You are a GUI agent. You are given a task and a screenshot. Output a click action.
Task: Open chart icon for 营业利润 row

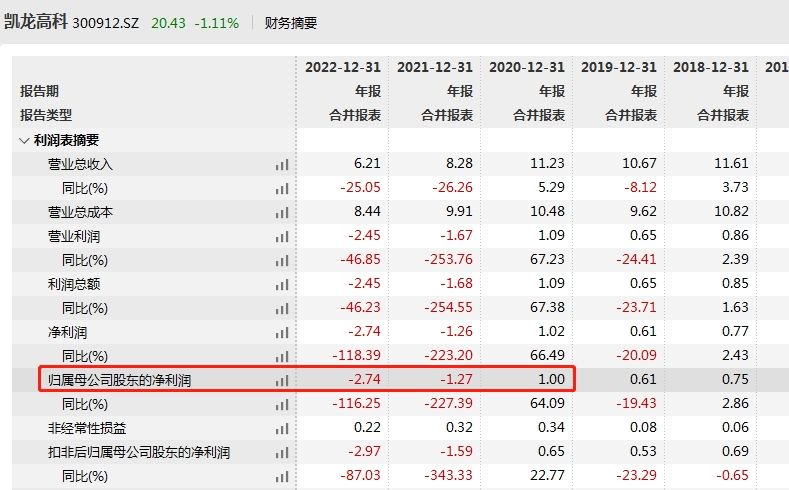[x=282, y=236]
